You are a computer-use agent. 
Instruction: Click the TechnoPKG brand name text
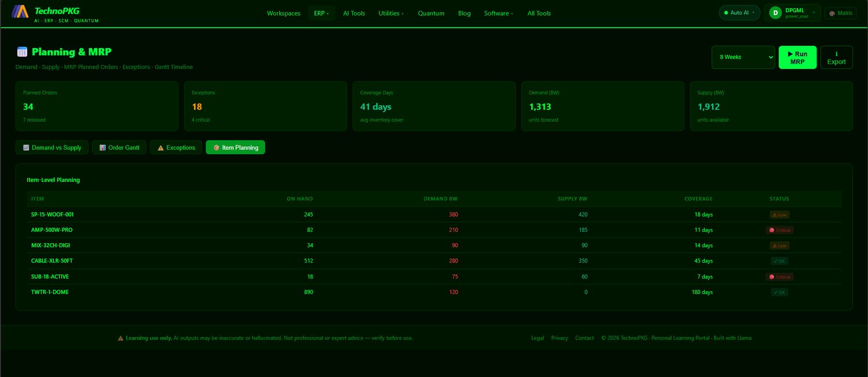pyautogui.click(x=57, y=10)
